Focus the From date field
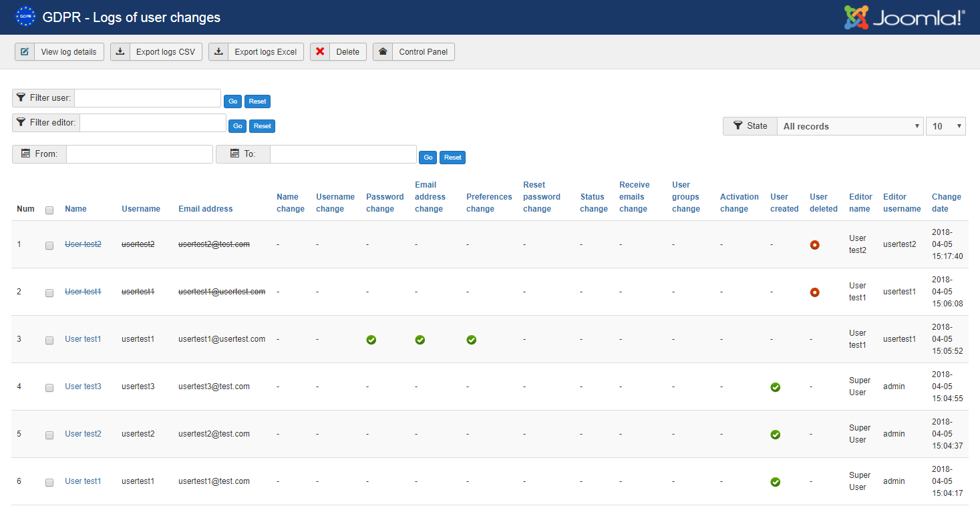Image resolution: width=980 pixels, height=514 pixels. tap(140, 154)
